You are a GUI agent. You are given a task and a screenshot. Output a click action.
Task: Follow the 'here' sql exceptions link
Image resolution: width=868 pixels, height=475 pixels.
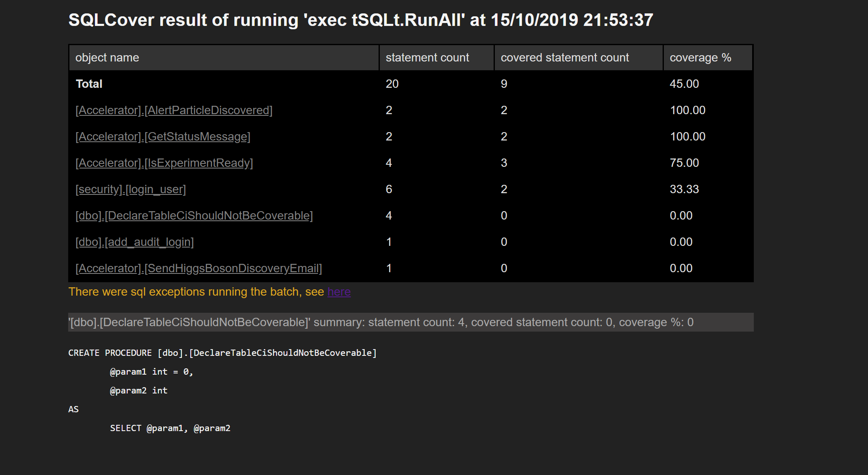[339, 292]
